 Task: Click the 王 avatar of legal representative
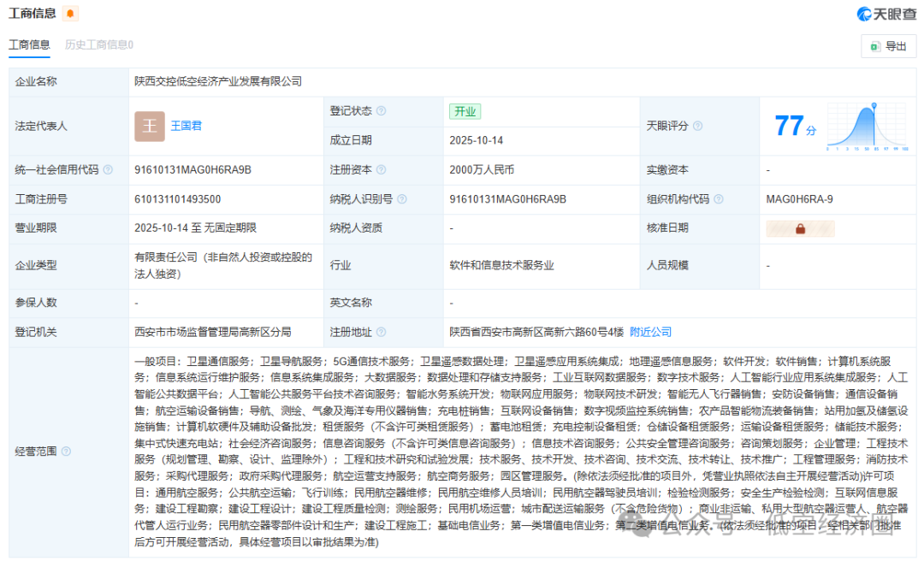pos(150,126)
